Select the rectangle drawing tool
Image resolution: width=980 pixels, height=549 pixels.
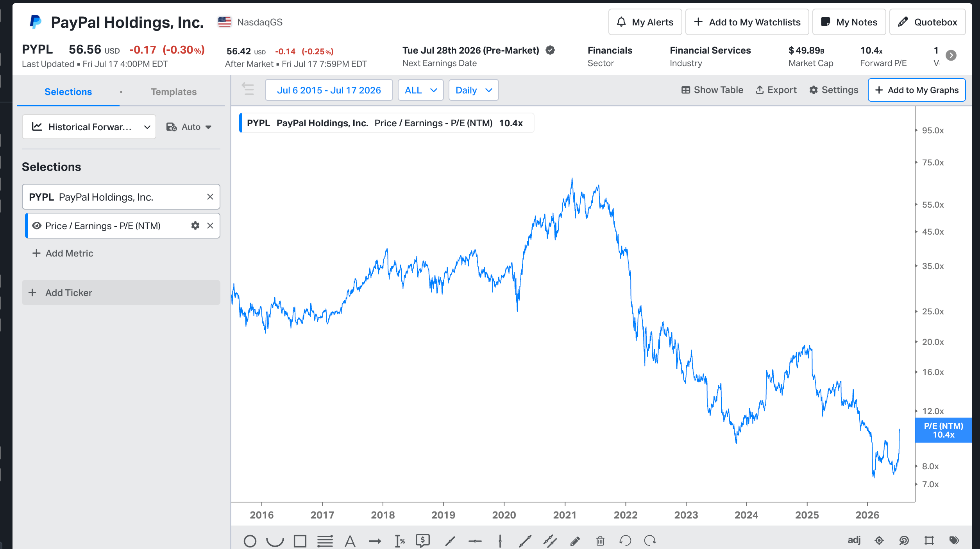point(300,541)
